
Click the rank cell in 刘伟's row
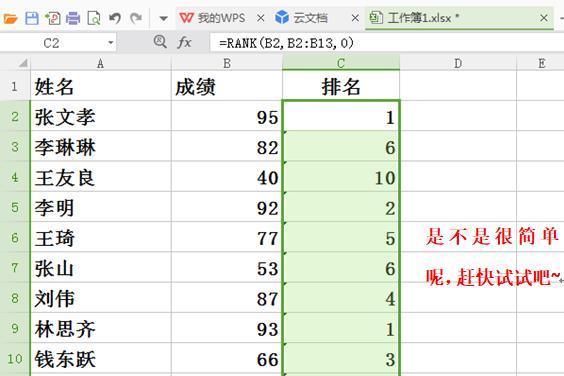341,298
